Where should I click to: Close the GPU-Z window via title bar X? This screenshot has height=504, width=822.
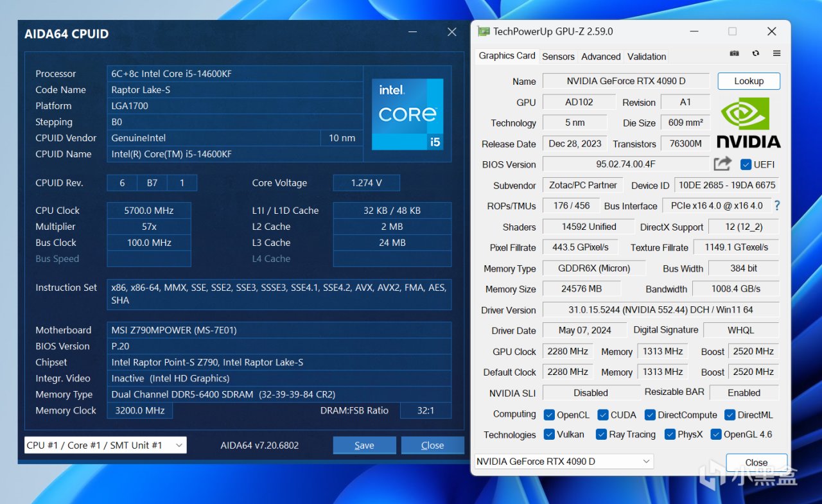[772, 31]
